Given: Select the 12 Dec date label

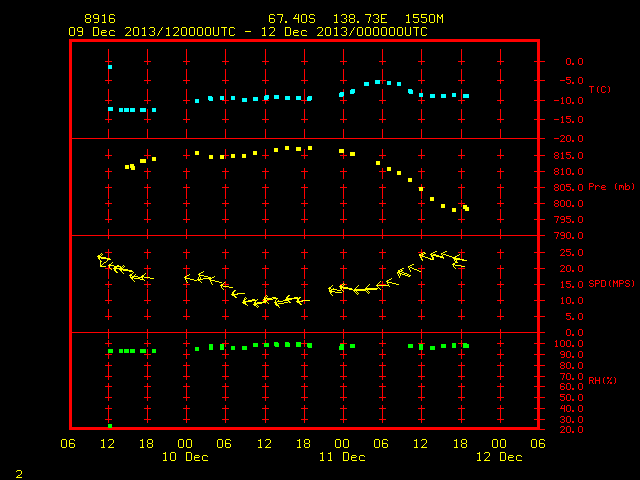Looking at the screenshot, I should (x=499, y=457).
